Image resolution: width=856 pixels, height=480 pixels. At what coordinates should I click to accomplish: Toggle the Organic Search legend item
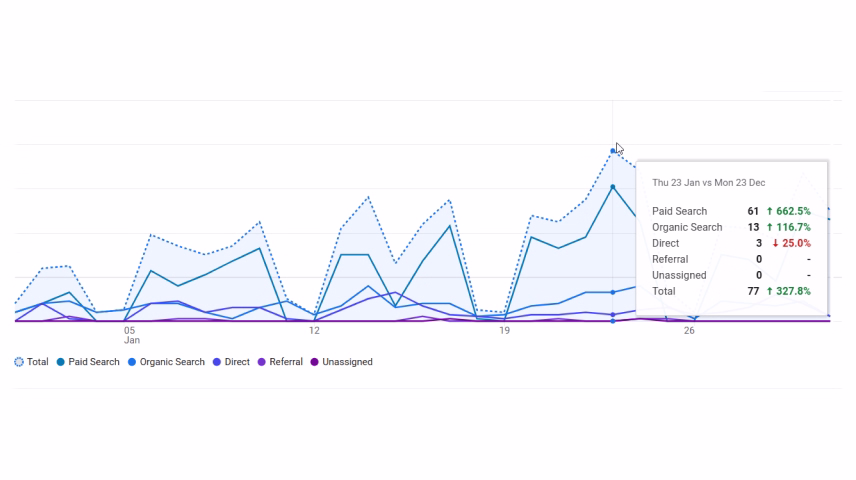[x=166, y=362]
